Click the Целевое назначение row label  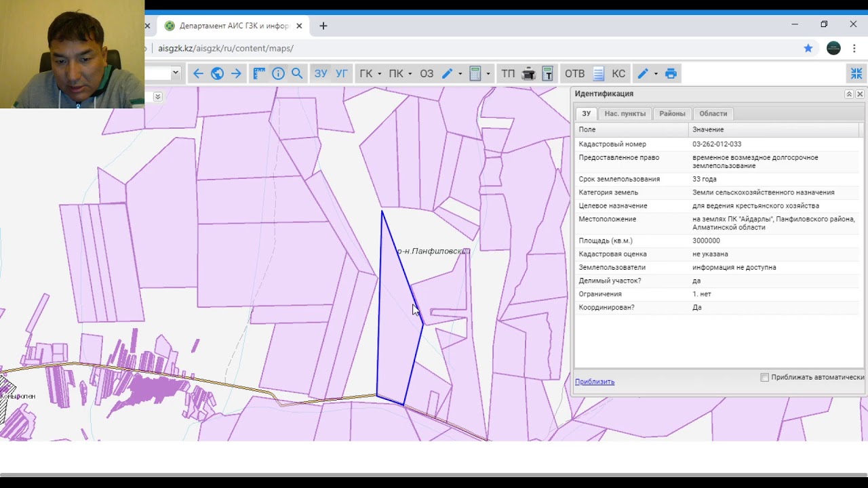point(613,206)
